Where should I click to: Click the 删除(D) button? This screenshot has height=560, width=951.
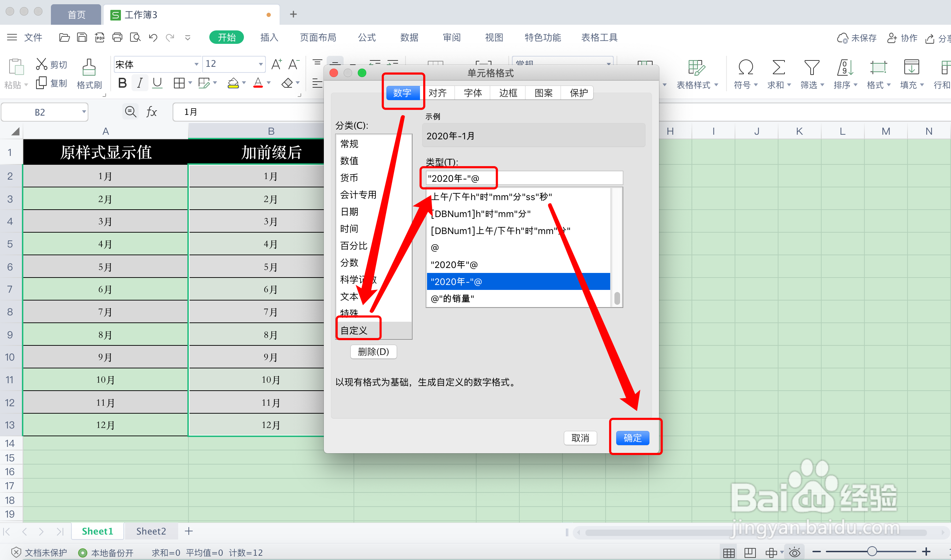click(x=373, y=352)
